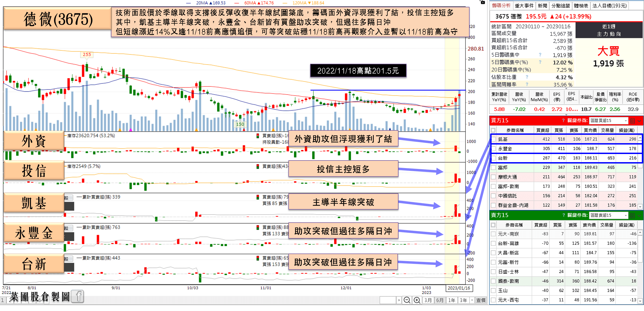This screenshot has height=311, width=644.
Task: Check the 永豐金 broker checkbox
Action: pyautogui.click(x=493, y=149)
